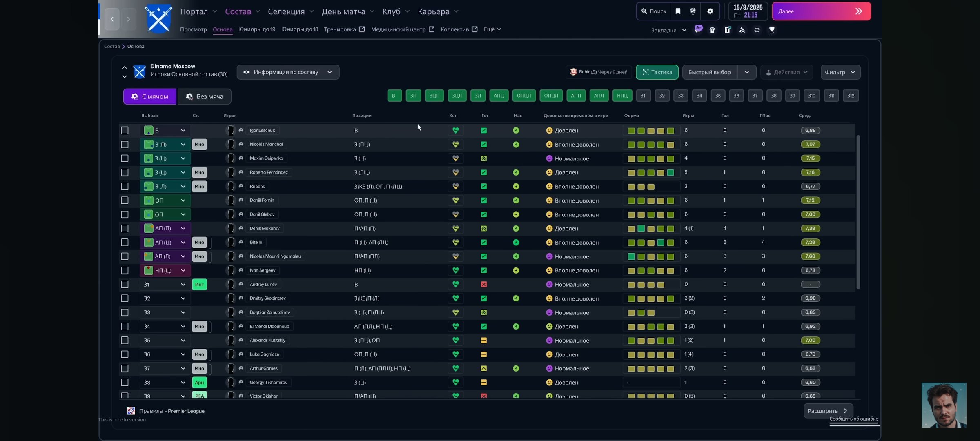This screenshot has width=980, height=441.
Task: Open the Фильтр dropdown
Action: point(840,72)
